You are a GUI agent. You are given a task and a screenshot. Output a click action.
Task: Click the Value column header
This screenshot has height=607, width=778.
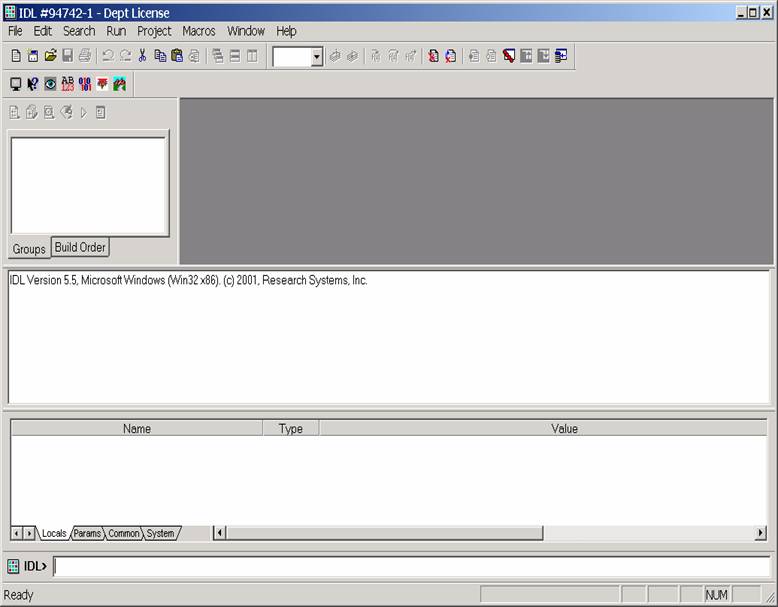(543, 428)
